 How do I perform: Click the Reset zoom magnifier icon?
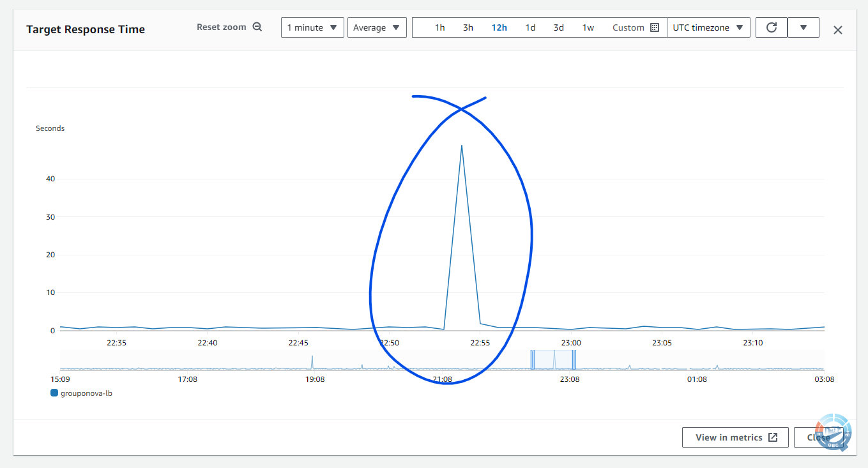point(257,27)
